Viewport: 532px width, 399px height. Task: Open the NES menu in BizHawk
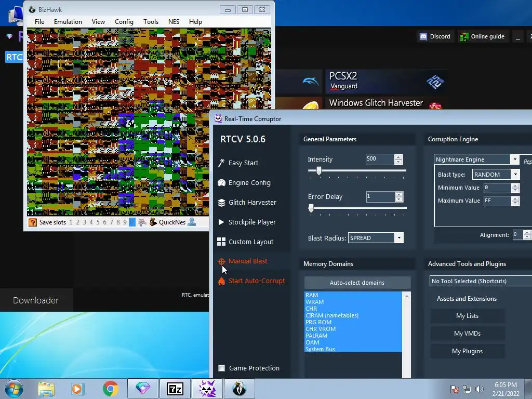point(174,22)
